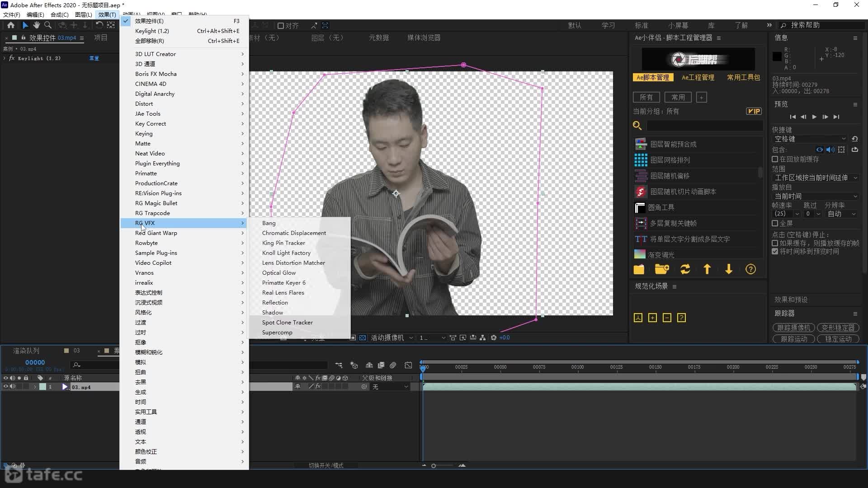The width and height of the screenshot is (868, 488).
Task: Go to first frame in preview panel
Action: (793, 117)
